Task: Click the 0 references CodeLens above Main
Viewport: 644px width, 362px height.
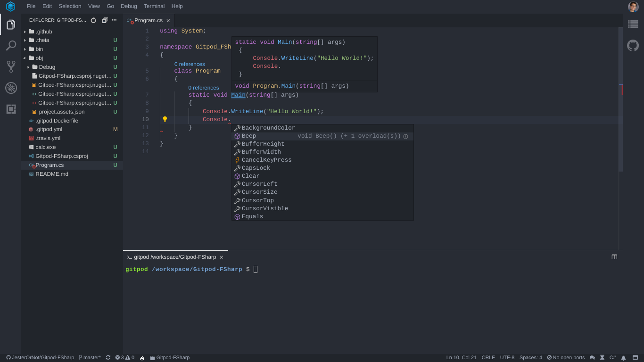Action: click(x=203, y=88)
